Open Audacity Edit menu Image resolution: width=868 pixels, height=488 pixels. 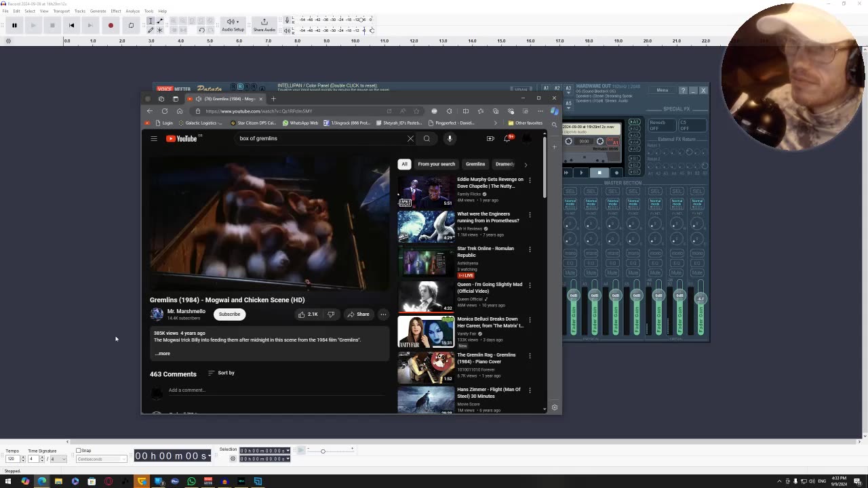[x=16, y=11]
